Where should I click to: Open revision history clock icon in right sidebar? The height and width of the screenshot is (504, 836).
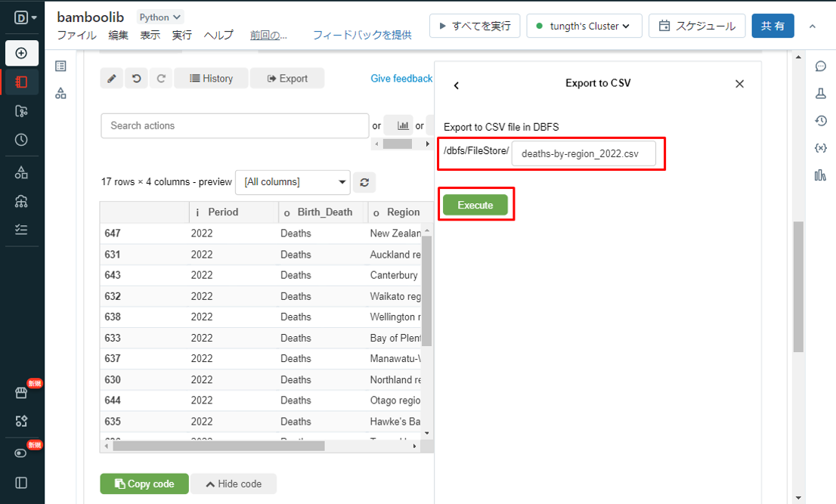tap(820, 121)
